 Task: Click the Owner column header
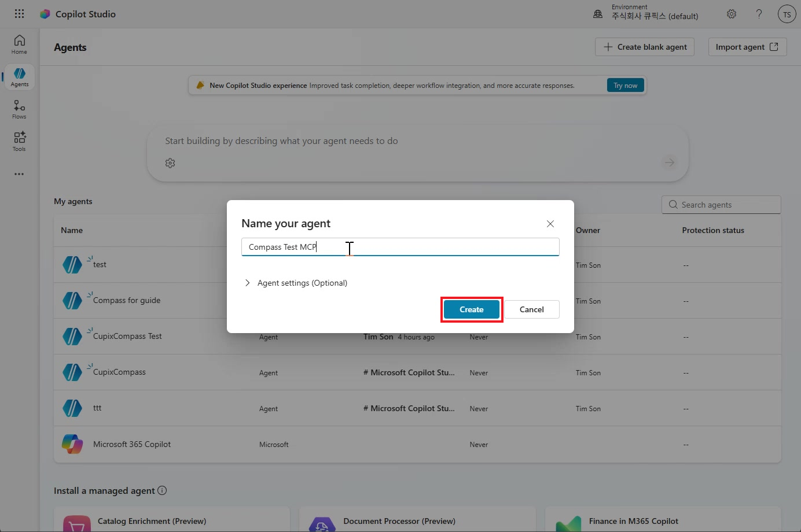[x=588, y=230]
